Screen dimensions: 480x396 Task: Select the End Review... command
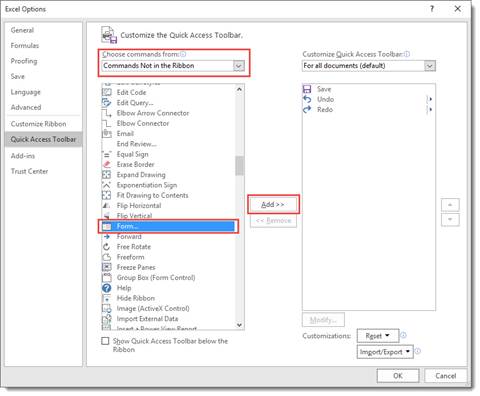(x=168, y=144)
